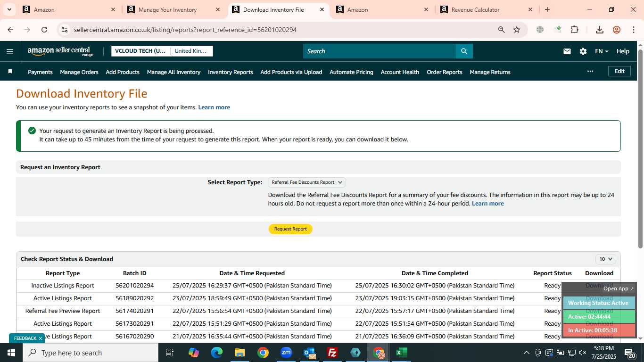Open Manage All Inventory menu item
The width and height of the screenshot is (644, 362).
click(x=173, y=72)
